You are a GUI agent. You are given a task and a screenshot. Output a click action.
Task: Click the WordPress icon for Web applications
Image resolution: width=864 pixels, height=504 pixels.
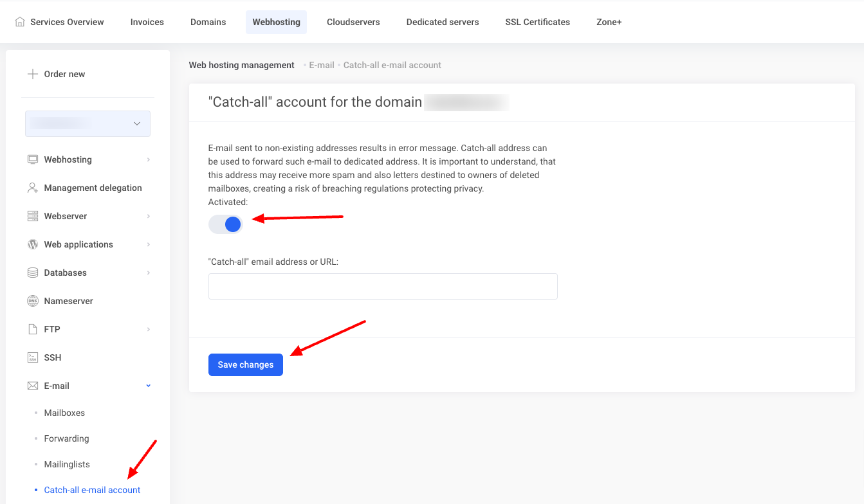(33, 244)
